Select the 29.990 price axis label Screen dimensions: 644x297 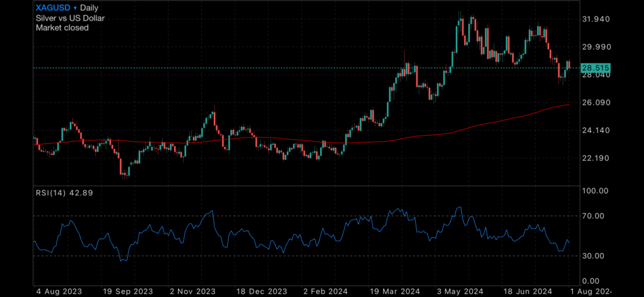pos(596,47)
